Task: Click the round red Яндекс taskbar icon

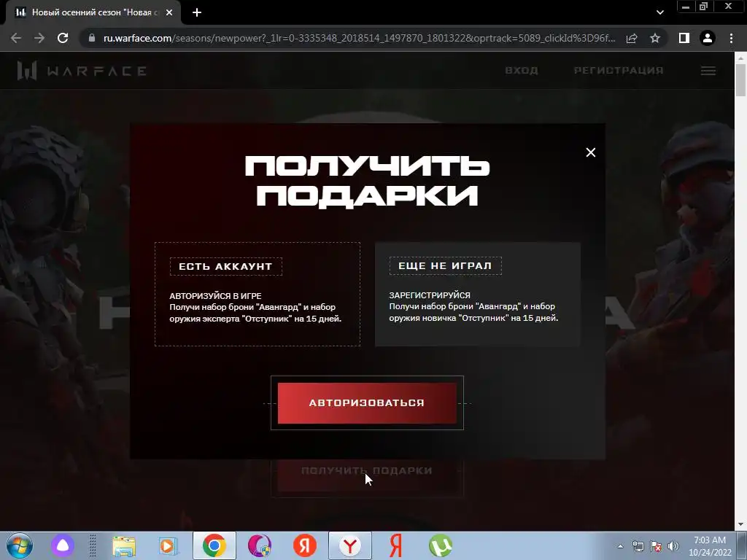Action: 305,545
